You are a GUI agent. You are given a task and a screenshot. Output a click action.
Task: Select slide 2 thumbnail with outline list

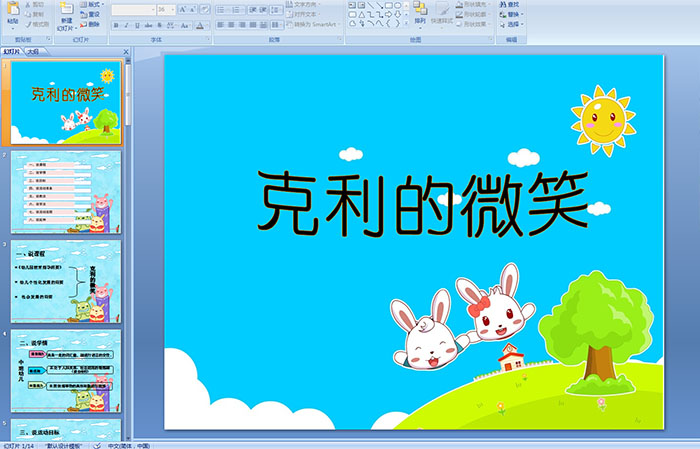coord(66,192)
